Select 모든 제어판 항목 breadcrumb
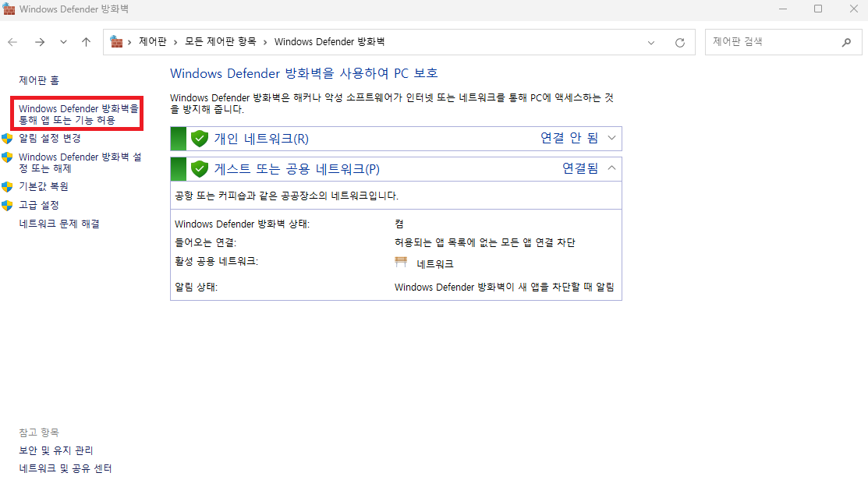This screenshot has height=487, width=868. (221, 41)
